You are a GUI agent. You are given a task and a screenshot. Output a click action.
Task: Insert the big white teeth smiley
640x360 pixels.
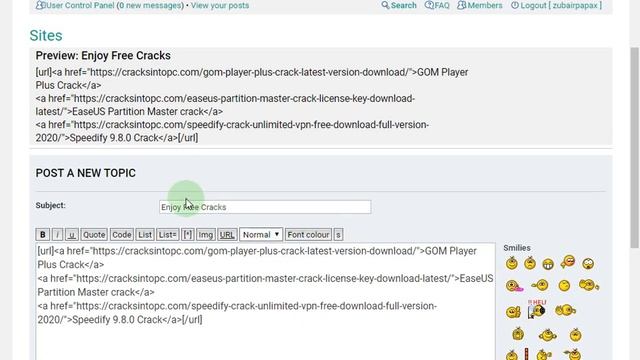548,264
